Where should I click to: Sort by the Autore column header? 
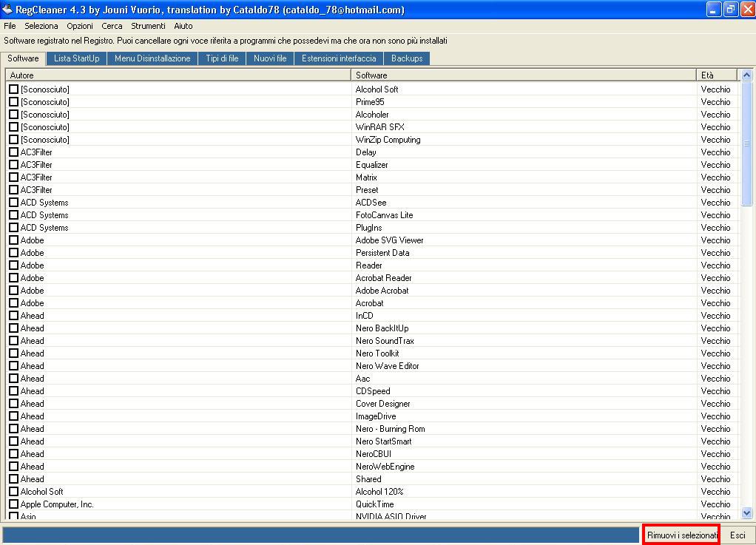pos(178,75)
